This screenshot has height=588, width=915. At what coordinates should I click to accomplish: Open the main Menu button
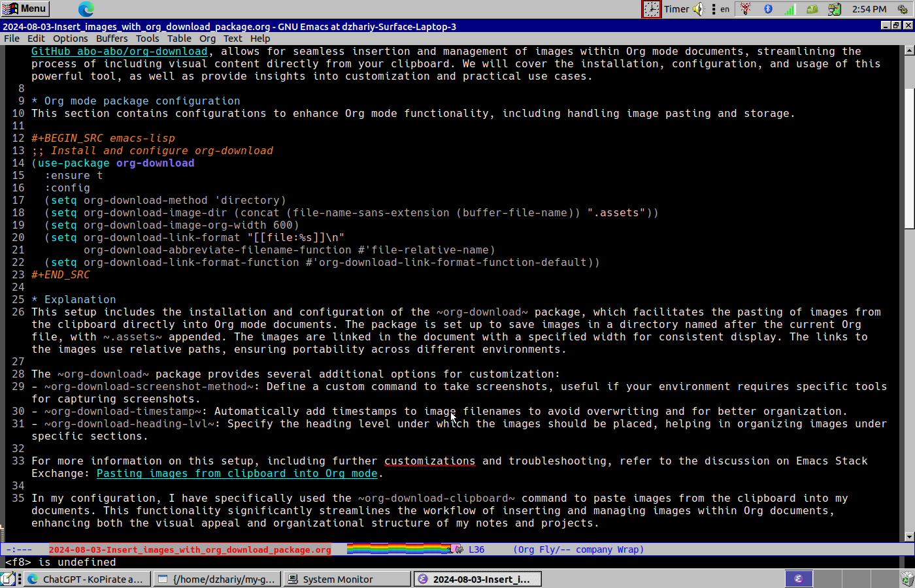coord(25,8)
